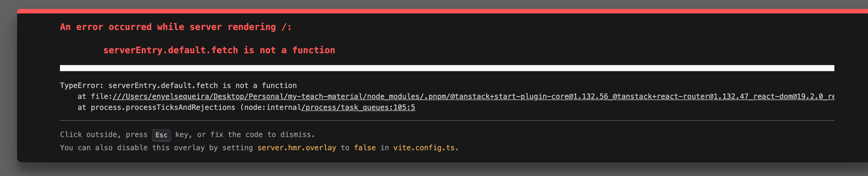Click the yellow 'vite.config.ts' text
The height and width of the screenshot is (176, 868).
coord(424,148)
